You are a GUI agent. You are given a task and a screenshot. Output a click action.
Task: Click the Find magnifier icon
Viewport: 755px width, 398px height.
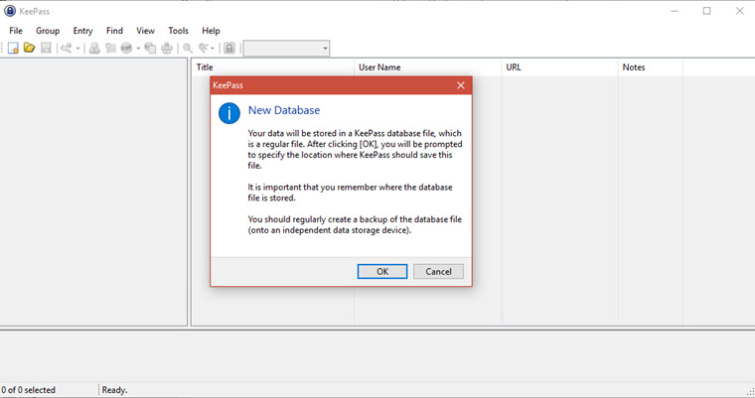188,48
